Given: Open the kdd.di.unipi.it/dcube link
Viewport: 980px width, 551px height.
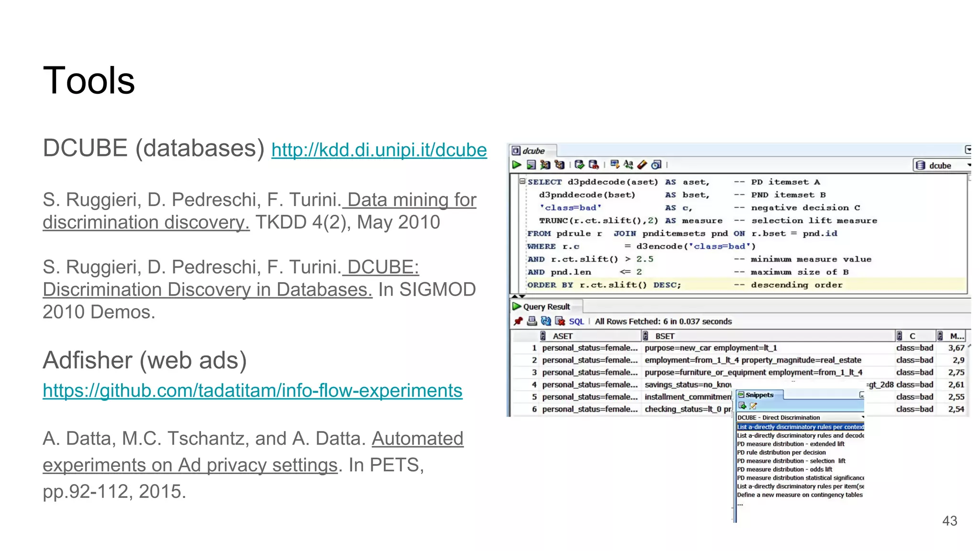Looking at the screenshot, I should [379, 150].
